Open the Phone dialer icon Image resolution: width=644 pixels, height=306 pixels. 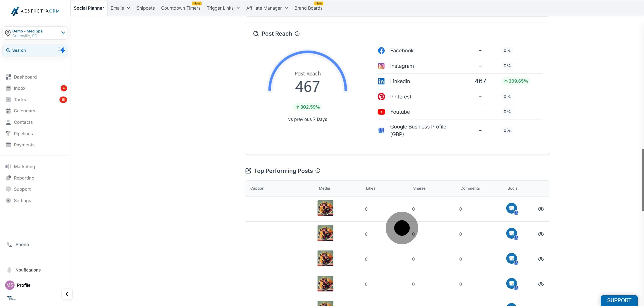pos(9,244)
